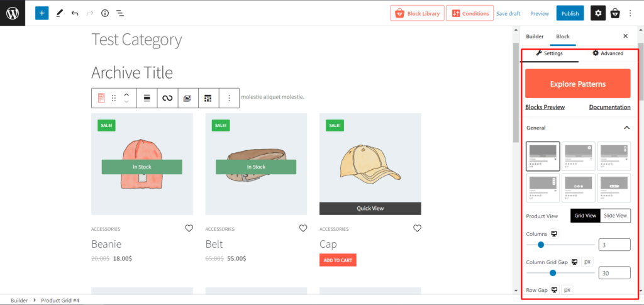
Task: Click Add to Cart under Cap
Action: (x=338, y=260)
